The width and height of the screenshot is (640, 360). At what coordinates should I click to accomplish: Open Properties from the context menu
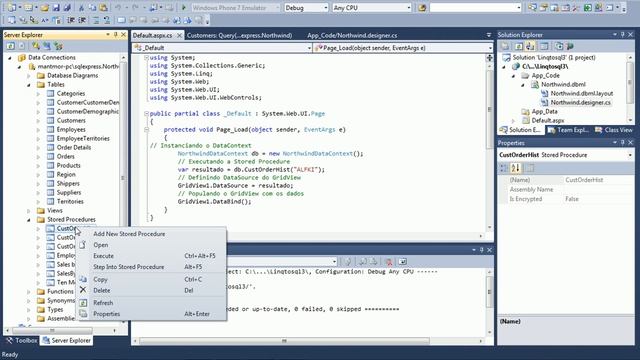pyautogui.click(x=107, y=314)
